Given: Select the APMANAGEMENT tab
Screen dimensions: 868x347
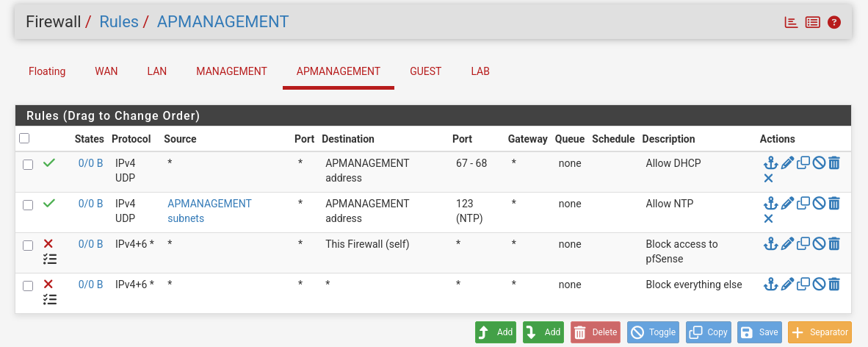Looking at the screenshot, I should click(x=339, y=71).
